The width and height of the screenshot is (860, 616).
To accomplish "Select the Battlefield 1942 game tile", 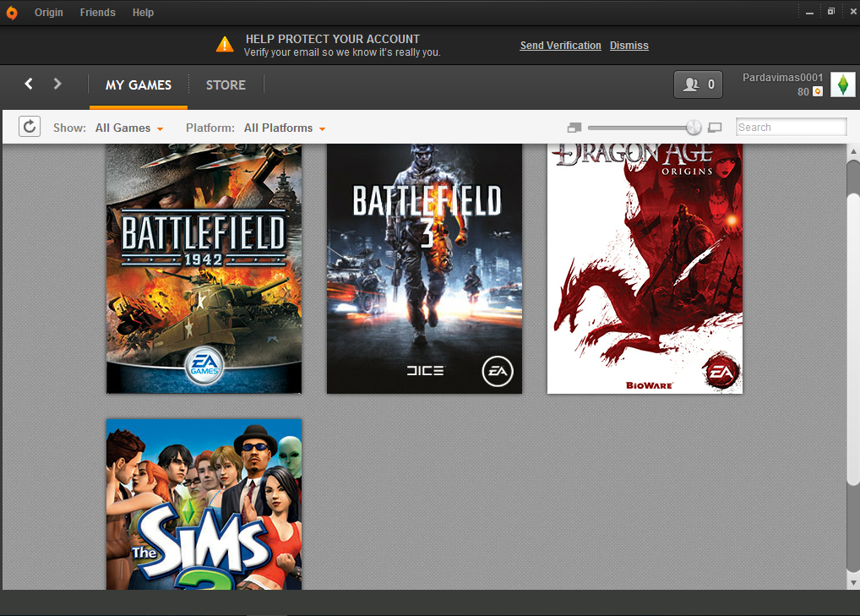I will [204, 269].
